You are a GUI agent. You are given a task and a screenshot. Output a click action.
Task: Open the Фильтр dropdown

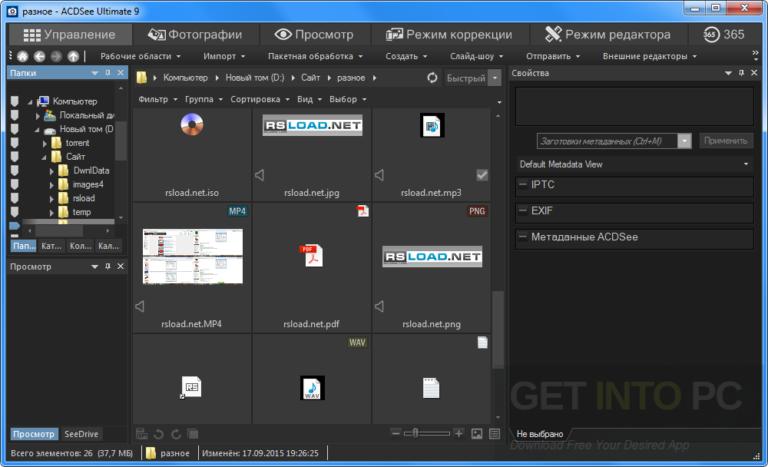[x=158, y=99]
